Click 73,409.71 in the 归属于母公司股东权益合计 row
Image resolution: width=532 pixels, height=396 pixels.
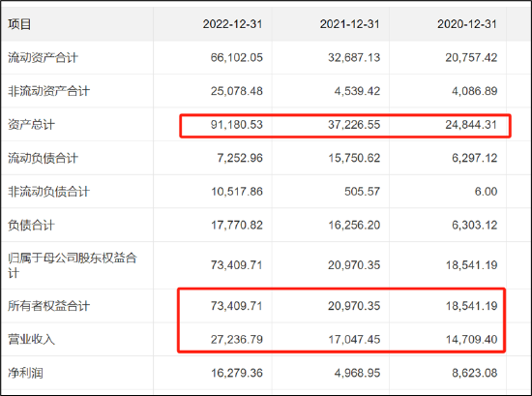click(x=236, y=265)
